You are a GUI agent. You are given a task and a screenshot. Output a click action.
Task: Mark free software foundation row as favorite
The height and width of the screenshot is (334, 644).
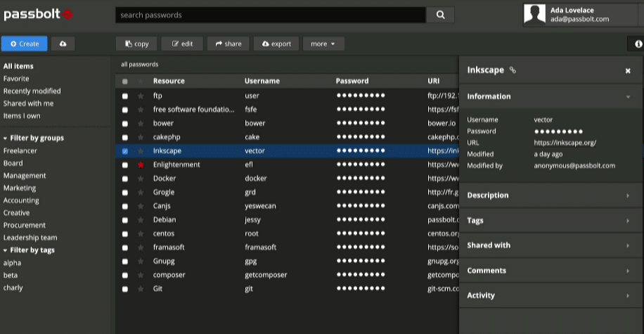click(141, 110)
